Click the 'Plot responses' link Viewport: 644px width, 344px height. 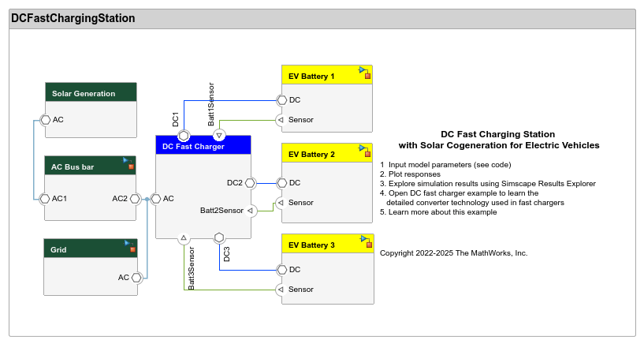point(415,174)
